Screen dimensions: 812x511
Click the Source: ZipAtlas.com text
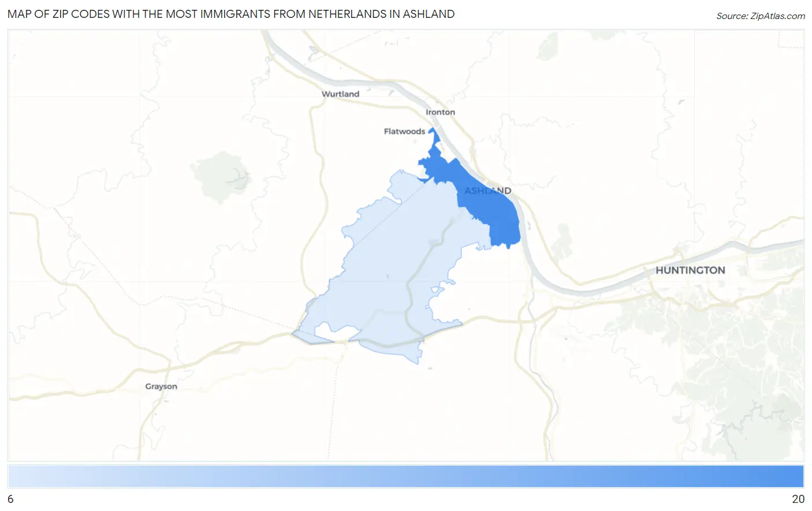click(761, 16)
